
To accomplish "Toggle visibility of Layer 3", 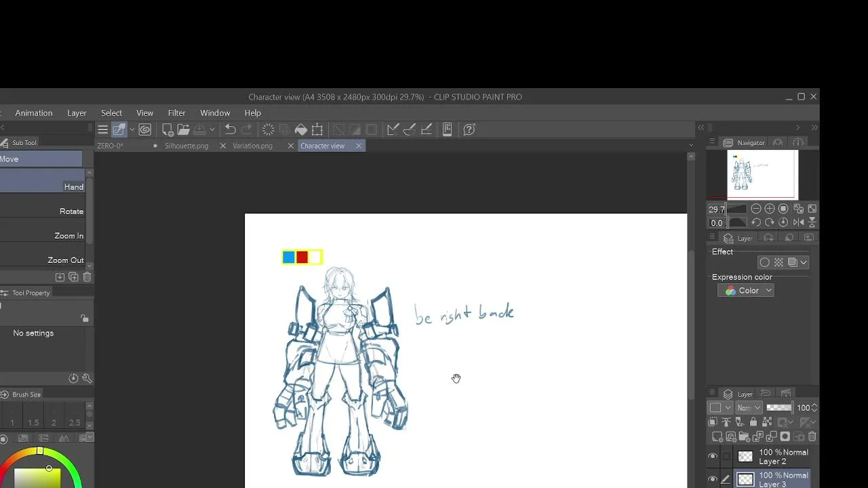I will (713, 479).
